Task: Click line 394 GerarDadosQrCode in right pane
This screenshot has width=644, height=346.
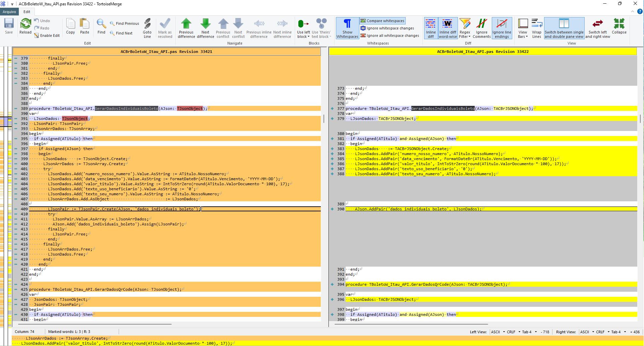Action: pos(491,284)
